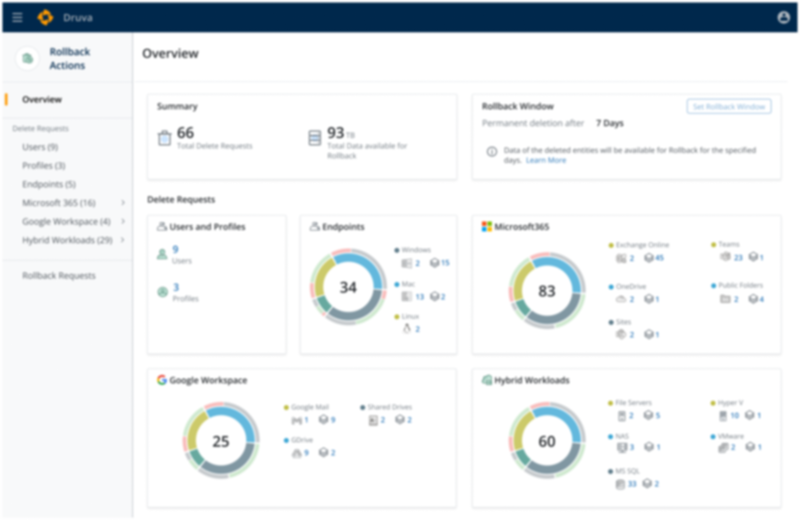Click the Rollback Actions service icon

(28, 59)
